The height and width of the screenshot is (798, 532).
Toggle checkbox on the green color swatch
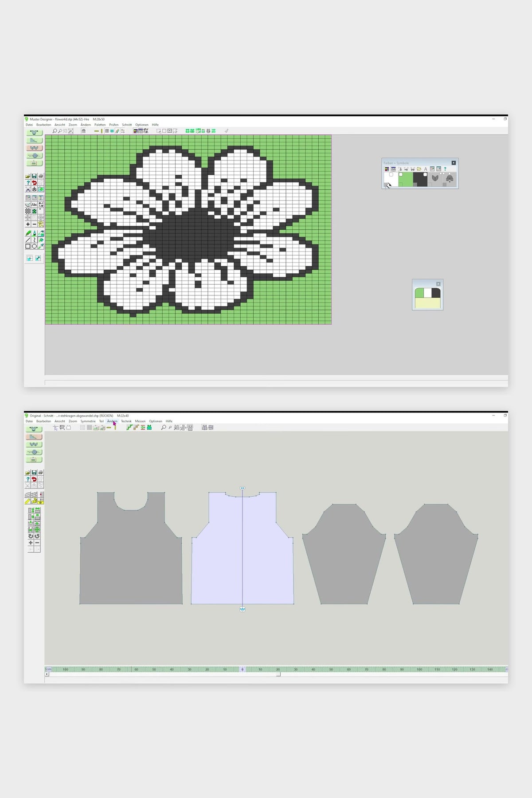pyautogui.click(x=401, y=174)
